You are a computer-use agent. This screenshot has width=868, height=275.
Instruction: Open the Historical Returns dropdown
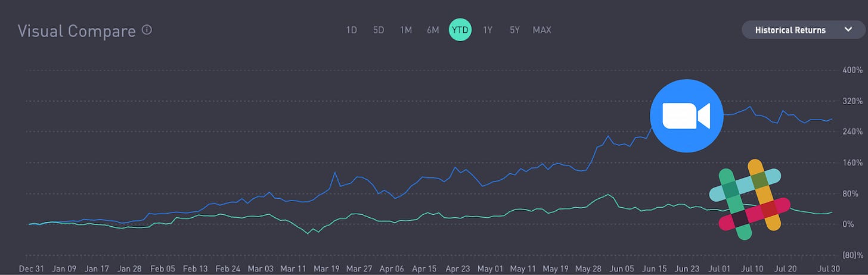[x=804, y=30]
